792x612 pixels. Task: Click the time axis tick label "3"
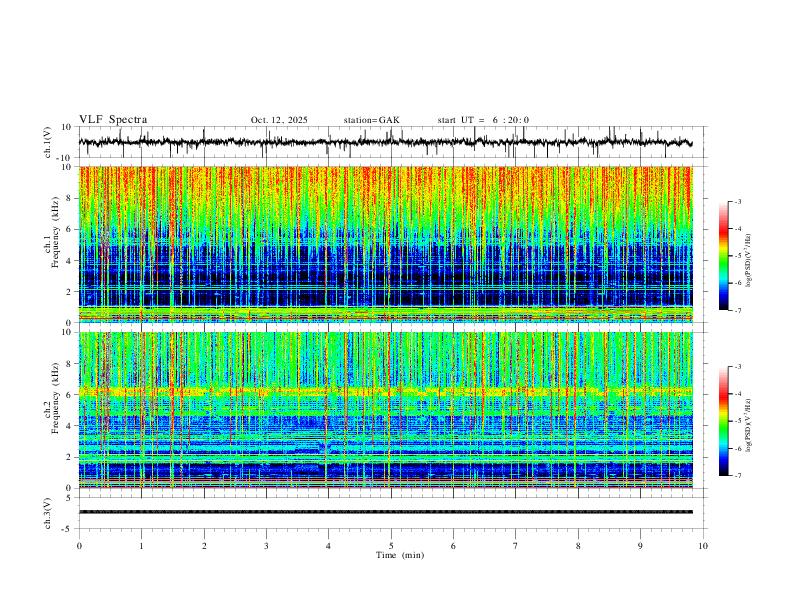click(x=266, y=546)
